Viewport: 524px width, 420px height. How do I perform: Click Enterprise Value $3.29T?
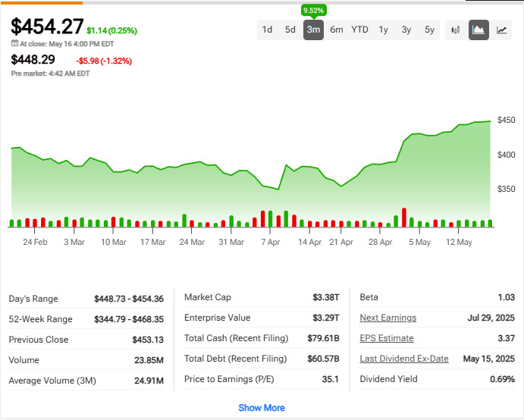click(326, 318)
